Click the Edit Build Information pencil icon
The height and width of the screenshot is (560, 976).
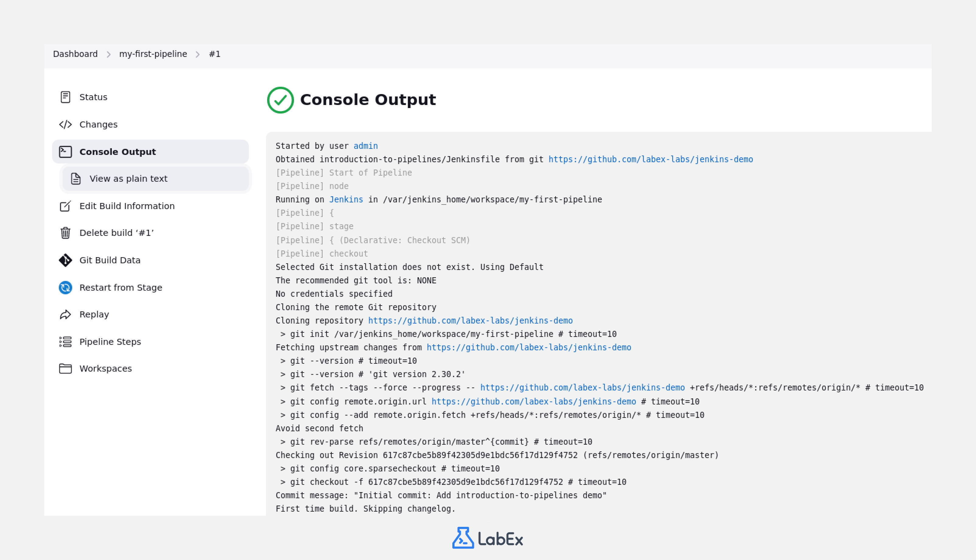click(x=65, y=206)
